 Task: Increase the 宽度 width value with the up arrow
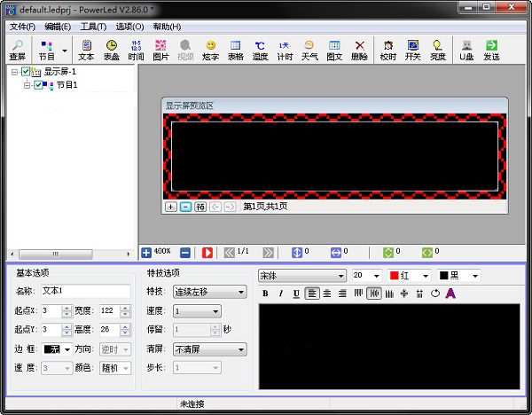click(126, 308)
